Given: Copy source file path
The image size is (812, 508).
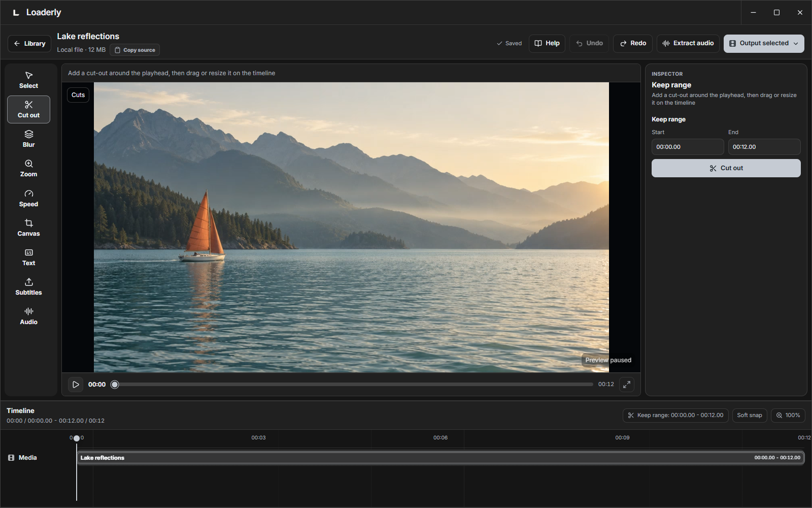Looking at the screenshot, I should point(134,50).
